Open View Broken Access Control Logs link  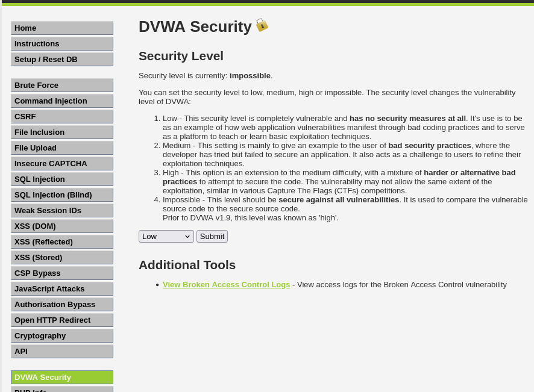(226, 284)
